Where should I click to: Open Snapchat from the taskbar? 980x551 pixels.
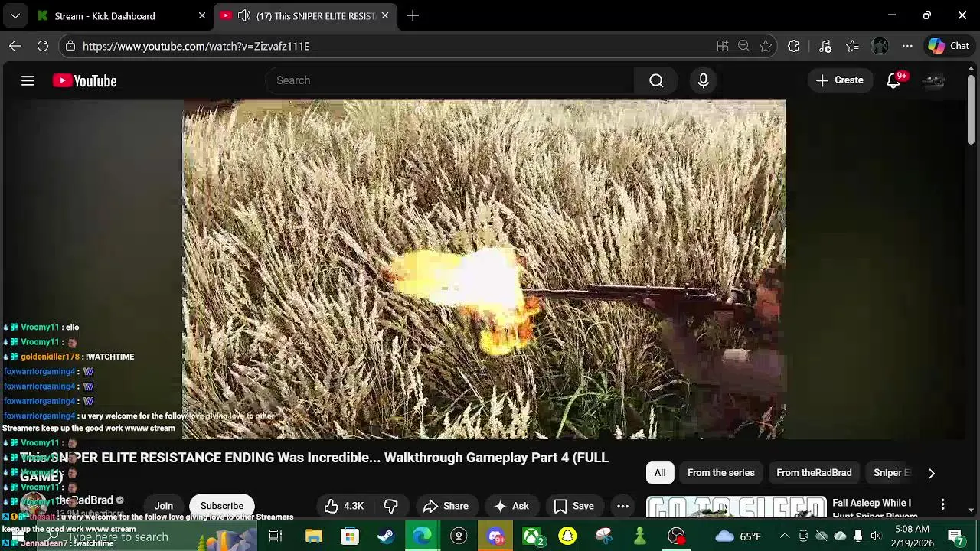(x=567, y=536)
